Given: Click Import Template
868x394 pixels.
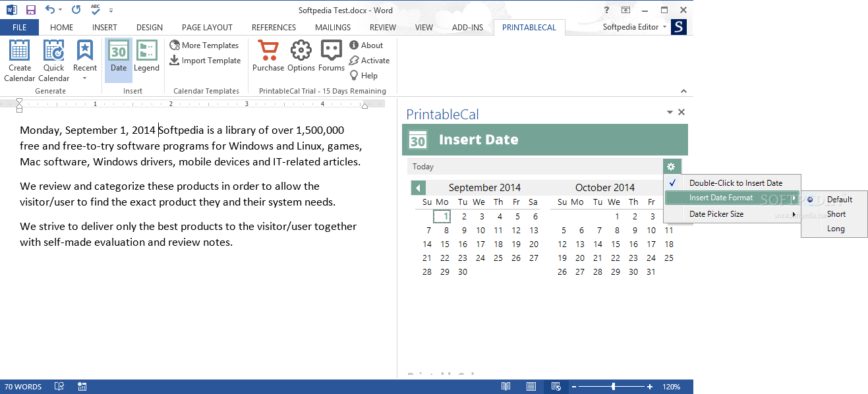Looking at the screenshot, I should tap(205, 61).
